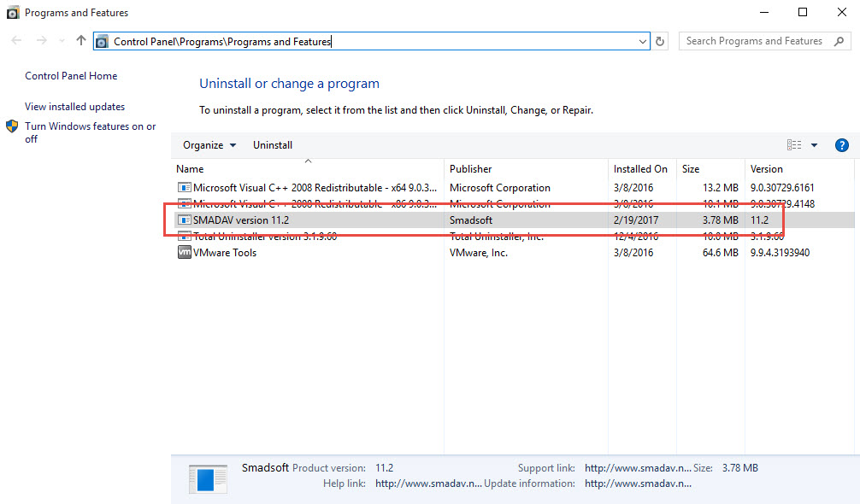Sort by the Installed On column
The height and width of the screenshot is (504, 860).
642,169
